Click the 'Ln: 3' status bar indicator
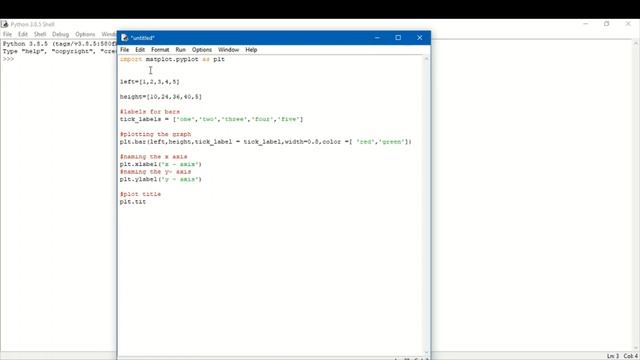Image resolution: width=640 pixels, height=360 pixels. tap(613, 356)
